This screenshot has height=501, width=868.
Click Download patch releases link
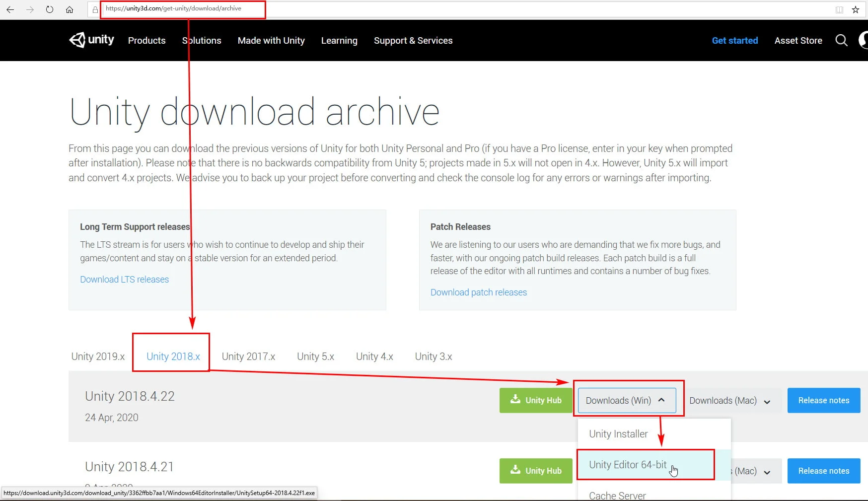point(478,292)
